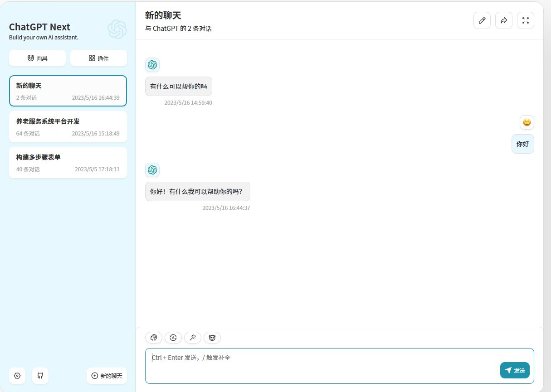Viewport: 551px width, 392px height.
Task: Click the share arrow icon in header
Action: (x=503, y=20)
